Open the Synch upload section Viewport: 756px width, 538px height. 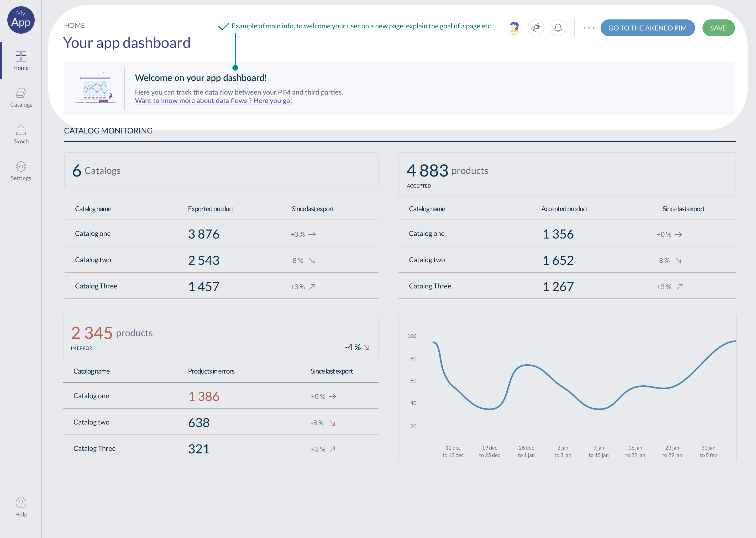(21, 134)
